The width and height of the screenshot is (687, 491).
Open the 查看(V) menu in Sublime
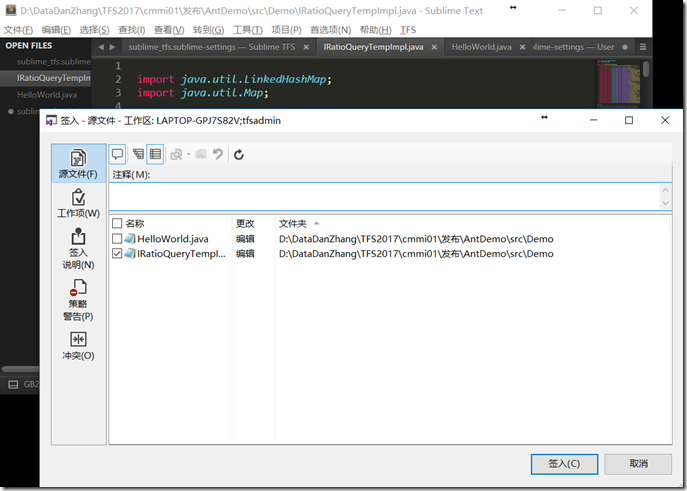tap(169, 30)
